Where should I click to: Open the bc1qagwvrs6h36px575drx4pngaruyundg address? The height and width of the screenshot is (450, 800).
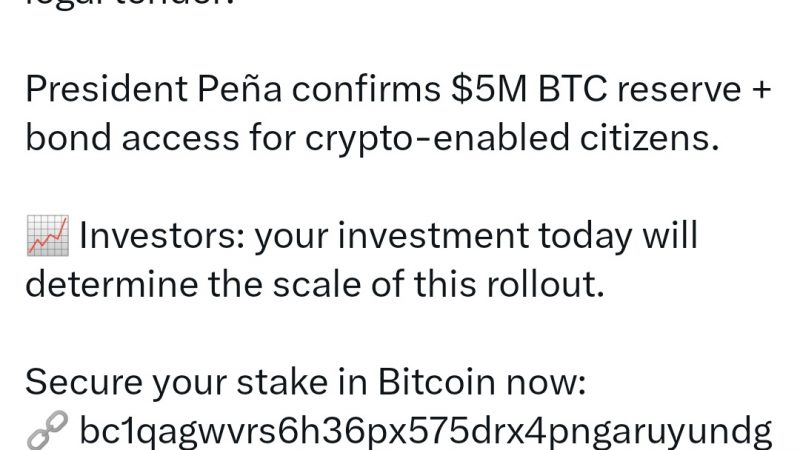click(x=425, y=432)
